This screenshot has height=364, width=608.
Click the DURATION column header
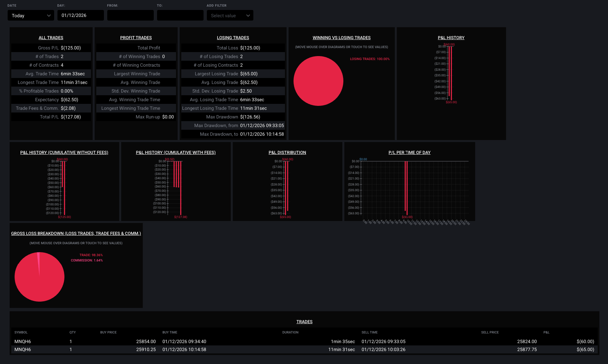coord(290,332)
